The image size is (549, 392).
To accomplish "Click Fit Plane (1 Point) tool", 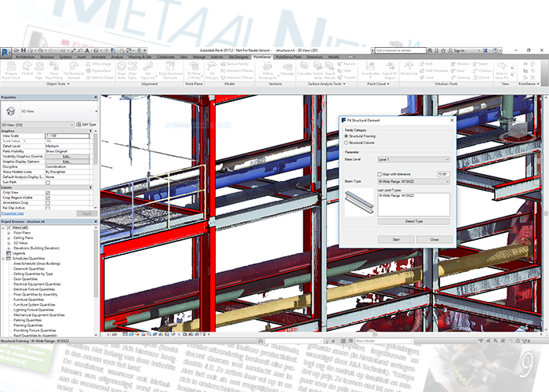I will click(x=194, y=71).
